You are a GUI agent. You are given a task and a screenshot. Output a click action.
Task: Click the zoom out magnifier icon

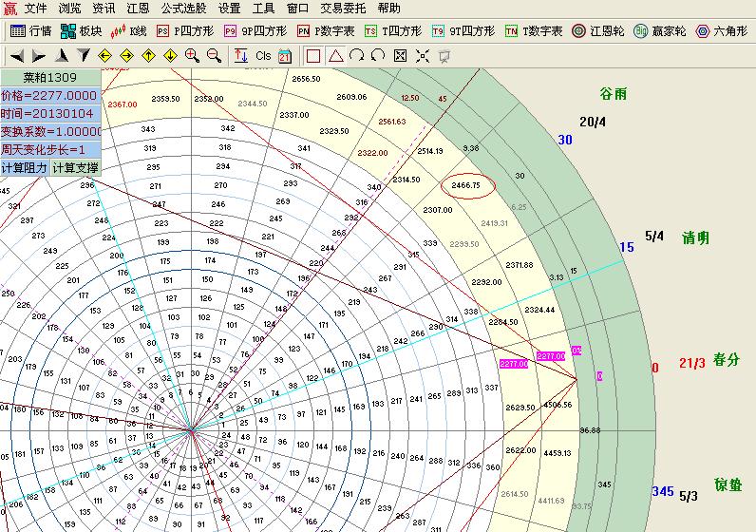tap(214, 56)
